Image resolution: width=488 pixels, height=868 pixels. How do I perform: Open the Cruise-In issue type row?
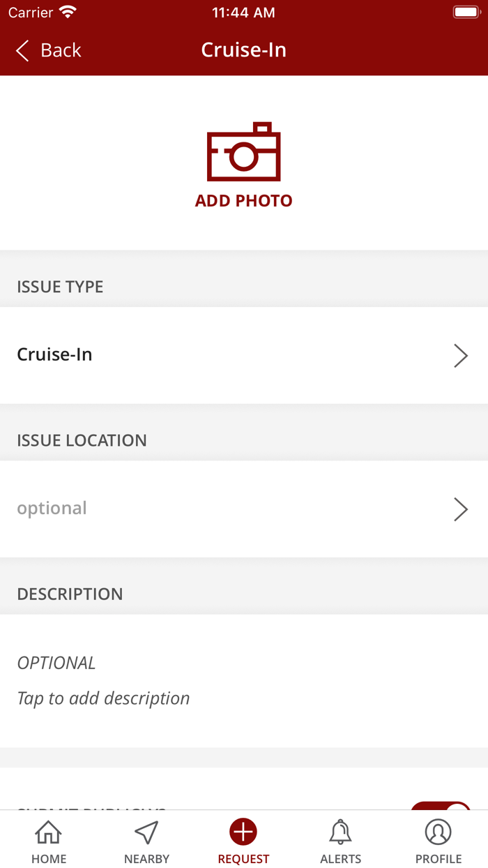click(x=209, y=355)
